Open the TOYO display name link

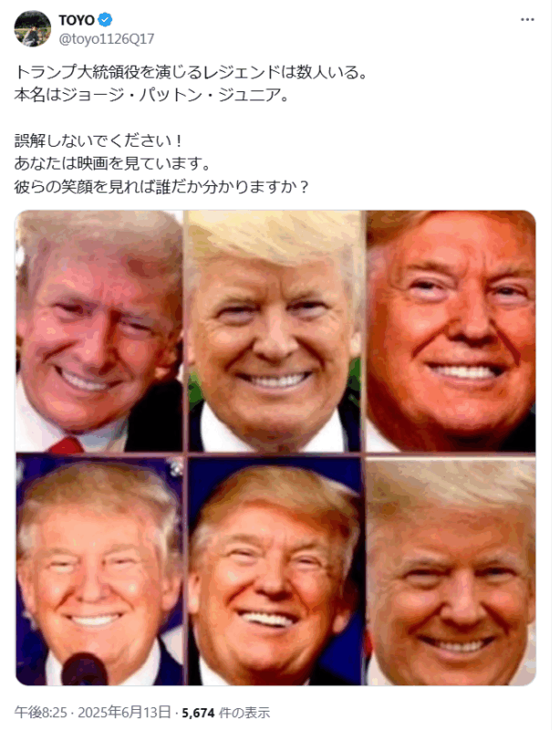(x=77, y=20)
